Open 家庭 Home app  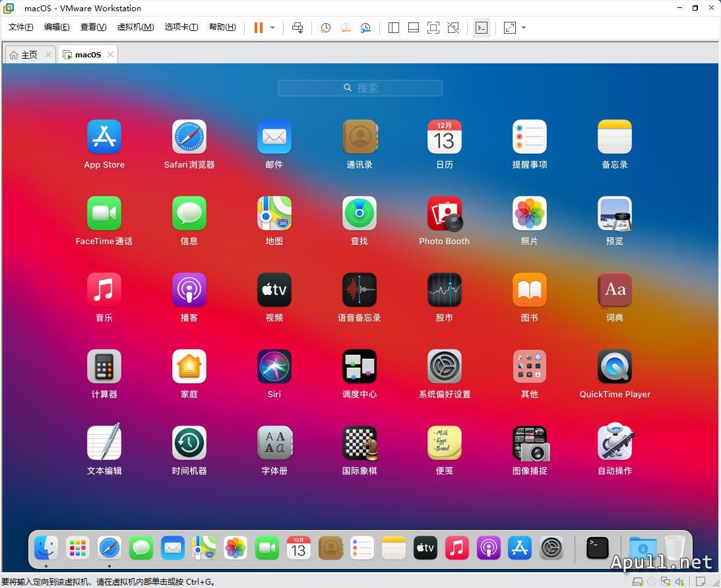[189, 366]
